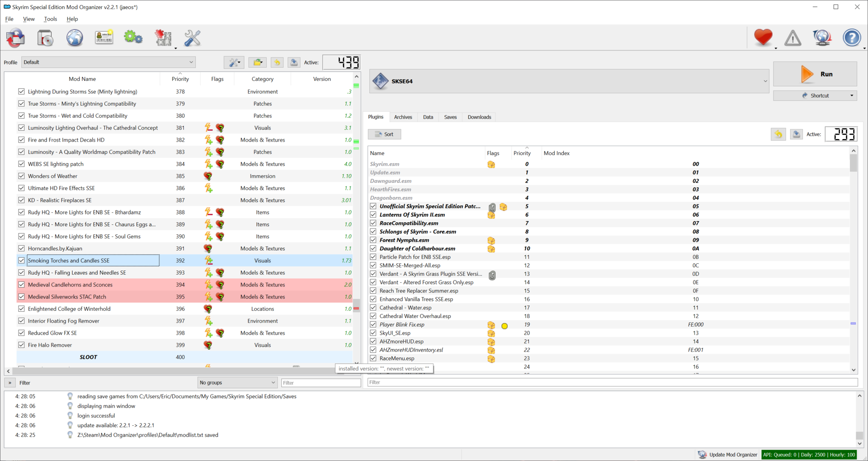The height and width of the screenshot is (461, 868).
Task: Click the puzzle-piece tools icon
Action: point(163,38)
